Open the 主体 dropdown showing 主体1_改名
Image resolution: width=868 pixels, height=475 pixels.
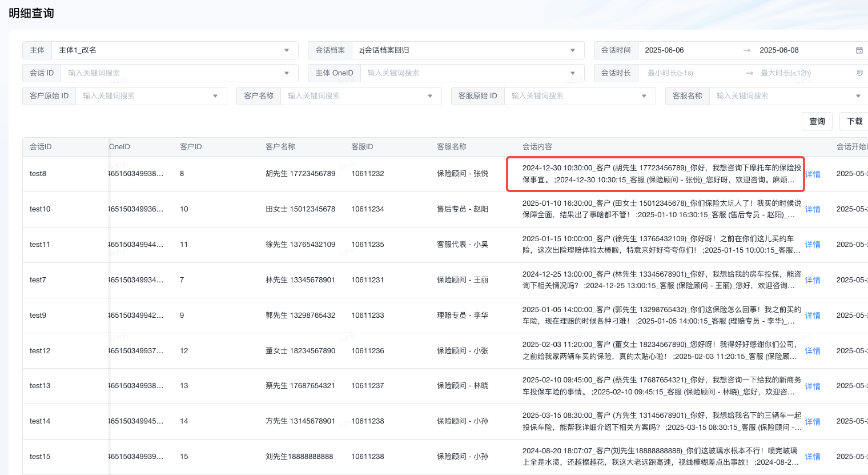click(286, 50)
